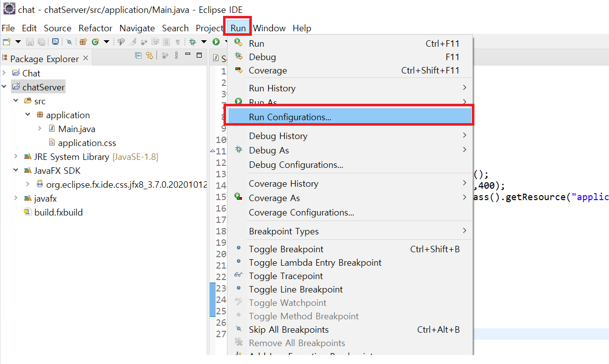Toggle the Skip All Breakpoints toolbar icon

point(69,42)
